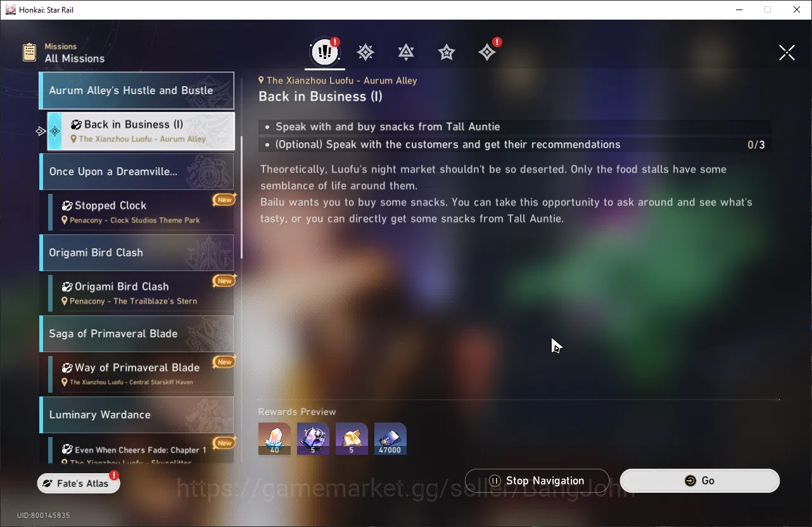Select the all missions exclamation tab

click(325, 53)
